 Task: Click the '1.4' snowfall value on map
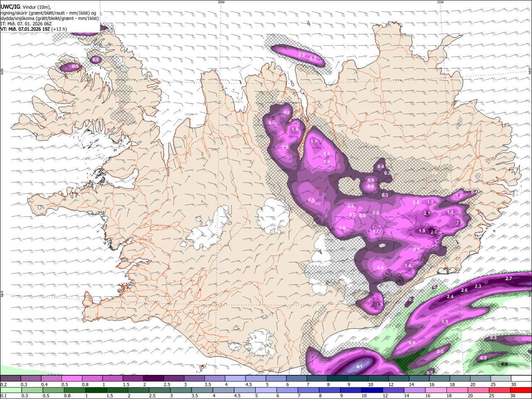408,266
